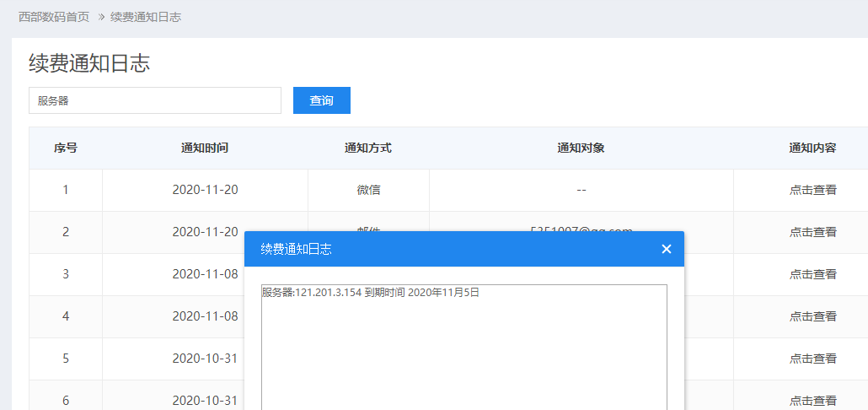Click the blue 查询 button
Screen dimensions: 868x410
(322, 100)
